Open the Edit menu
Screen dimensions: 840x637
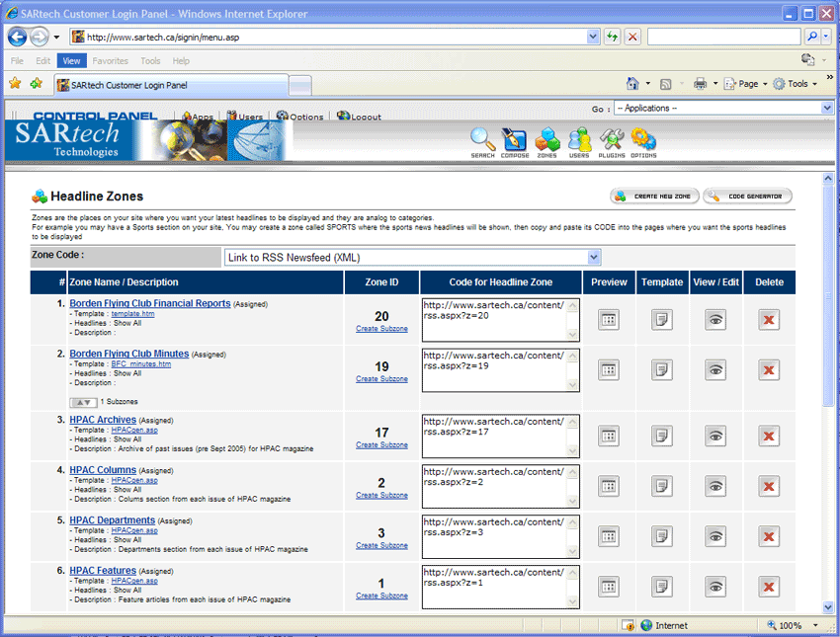(x=42, y=61)
